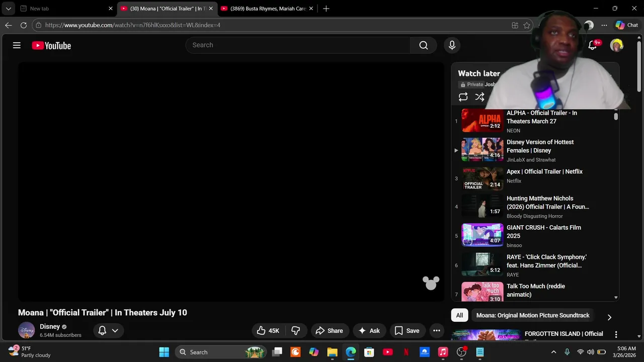Open Copilot Chat in Edge
644x362 pixels.
(x=627, y=25)
